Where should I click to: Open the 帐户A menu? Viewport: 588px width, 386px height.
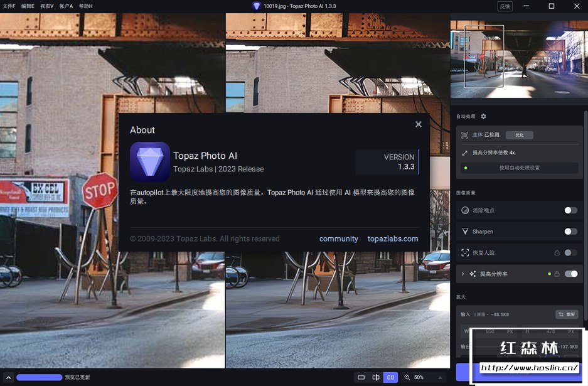coord(66,6)
